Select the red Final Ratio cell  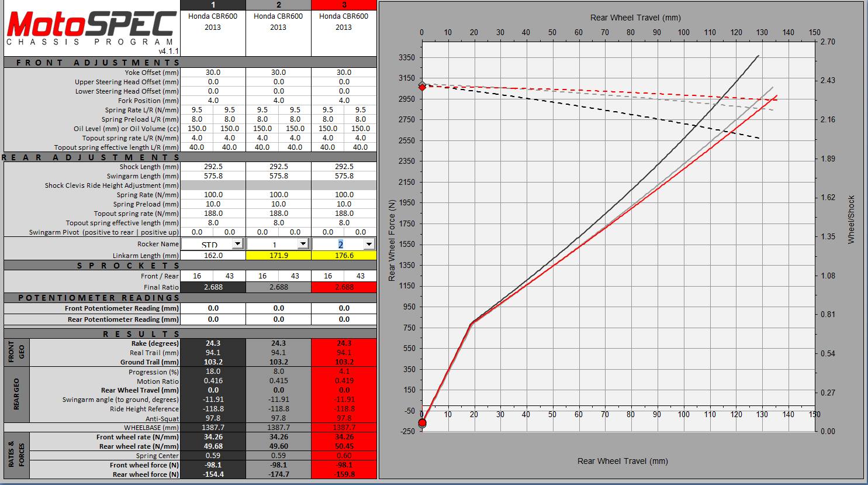click(344, 287)
